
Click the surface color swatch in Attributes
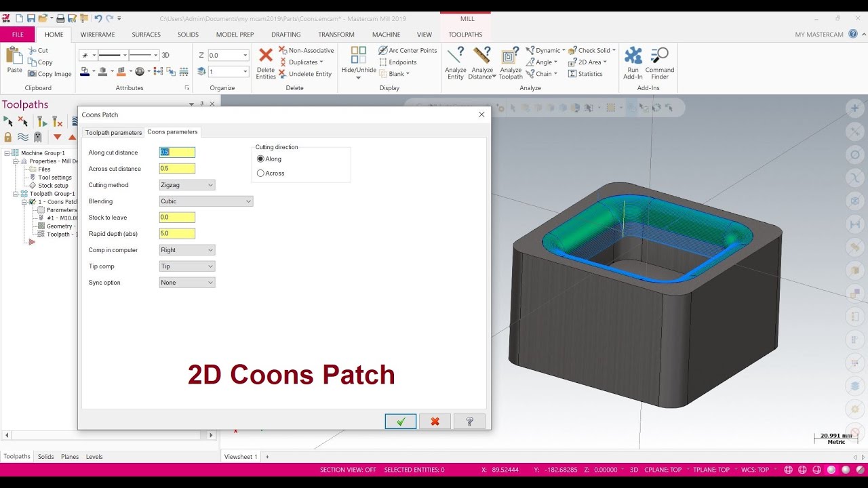coord(121,72)
